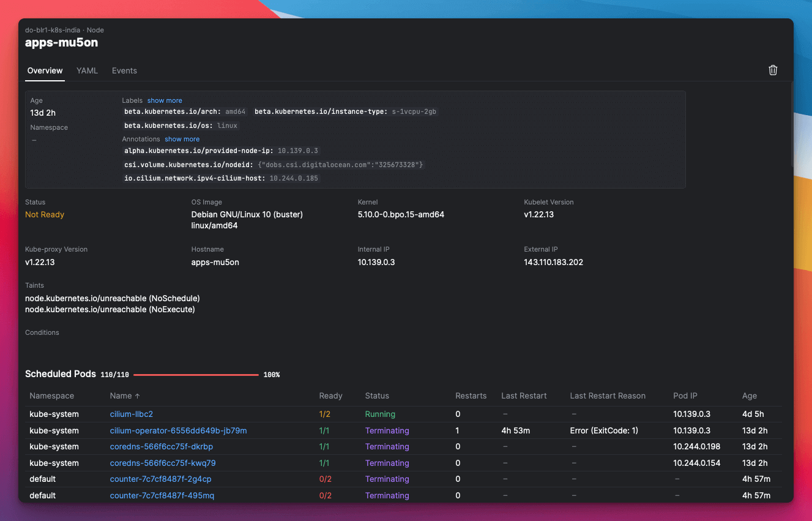Open the counter-7c7cf8487f-495mq pod
Viewport: 812px width, 521px height.
(161, 495)
